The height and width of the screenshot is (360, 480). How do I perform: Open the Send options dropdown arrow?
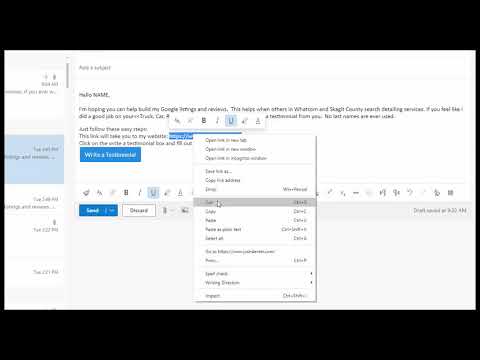111,210
